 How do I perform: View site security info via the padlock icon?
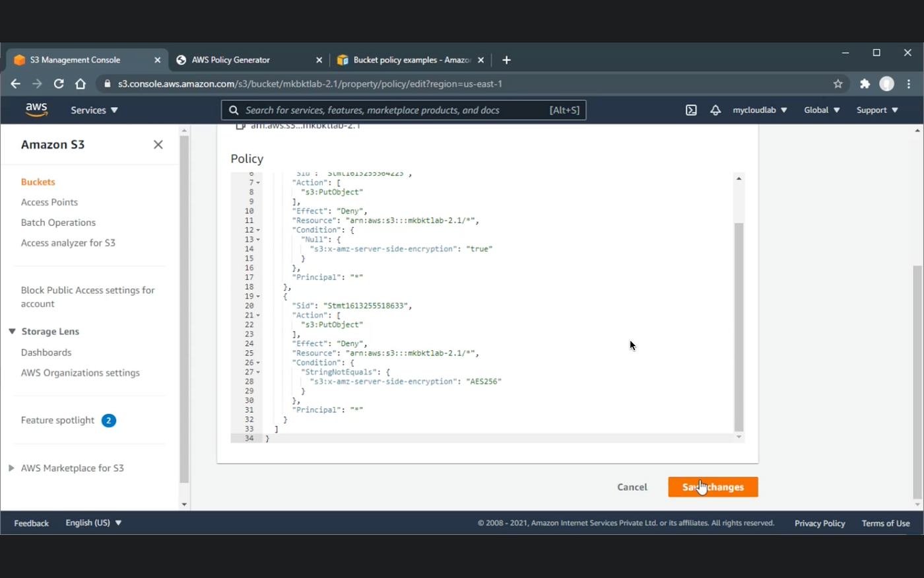[x=107, y=84]
